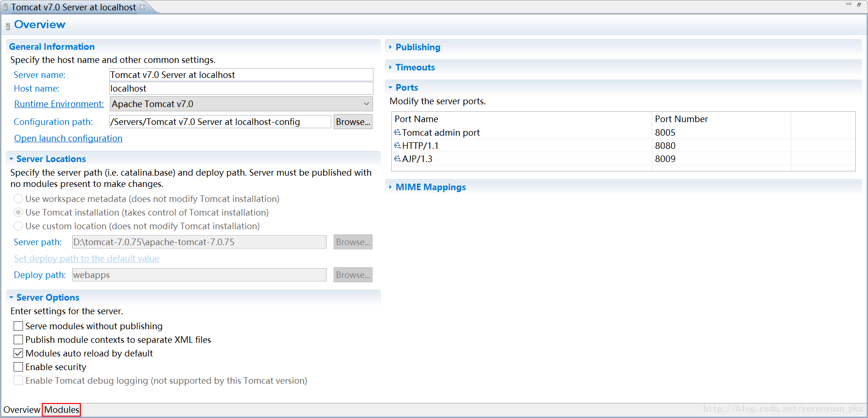Click the Host name input field
The image size is (868, 418).
241,88
